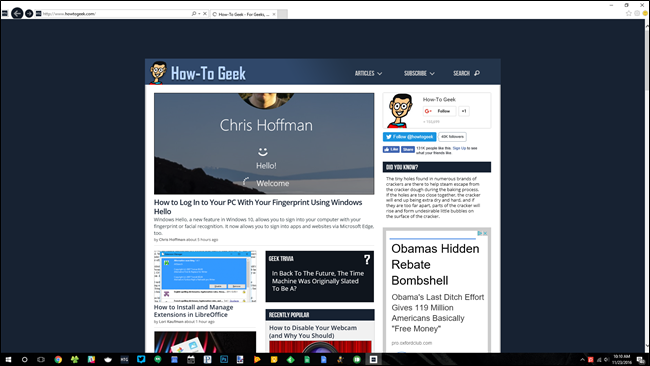This screenshot has width=650, height=366.
Task: Click the pro.oxfordclub.com ad link
Action: (411, 343)
